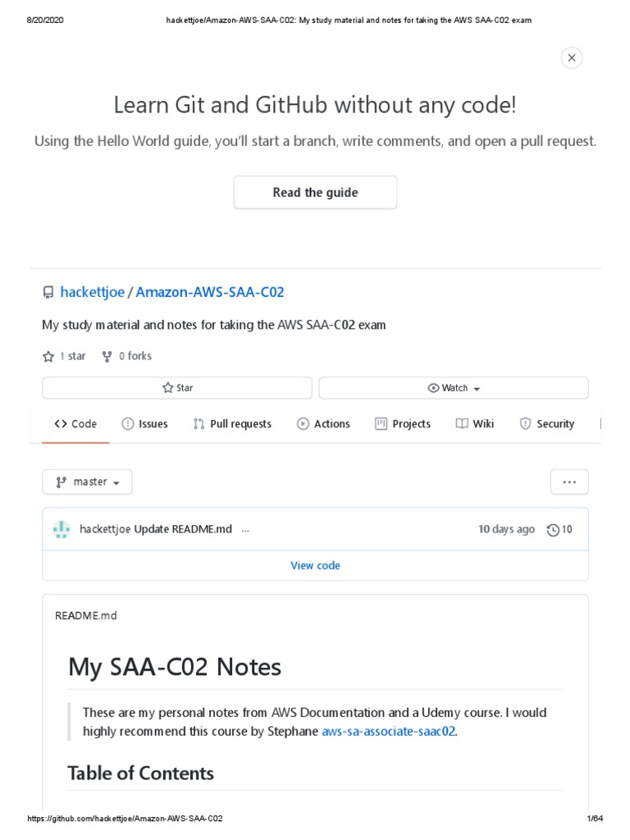Open the three-dot more options menu
Screen dimensions: 630x840
(x=569, y=482)
